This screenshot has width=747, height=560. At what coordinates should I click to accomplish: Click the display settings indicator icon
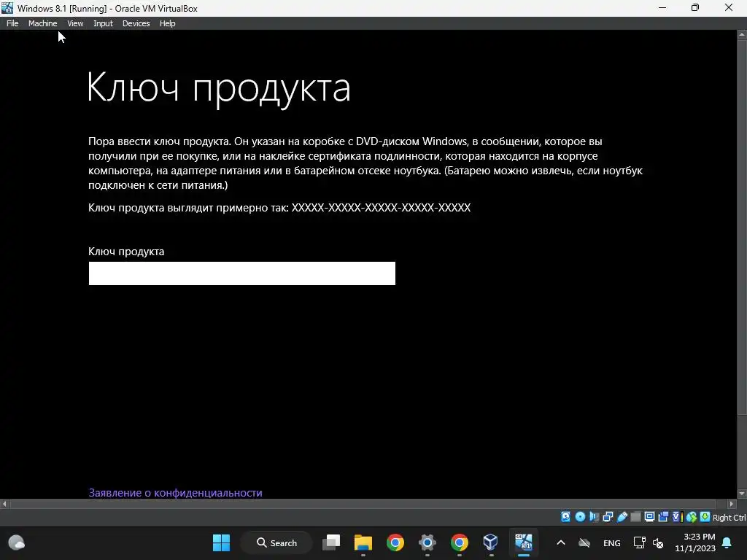point(649,517)
